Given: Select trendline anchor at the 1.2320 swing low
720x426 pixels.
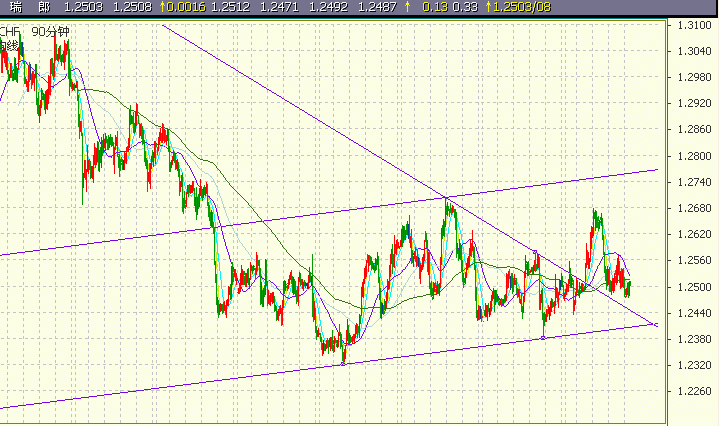Looking at the screenshot, I should pyautogui.click(x=343, y=364).
